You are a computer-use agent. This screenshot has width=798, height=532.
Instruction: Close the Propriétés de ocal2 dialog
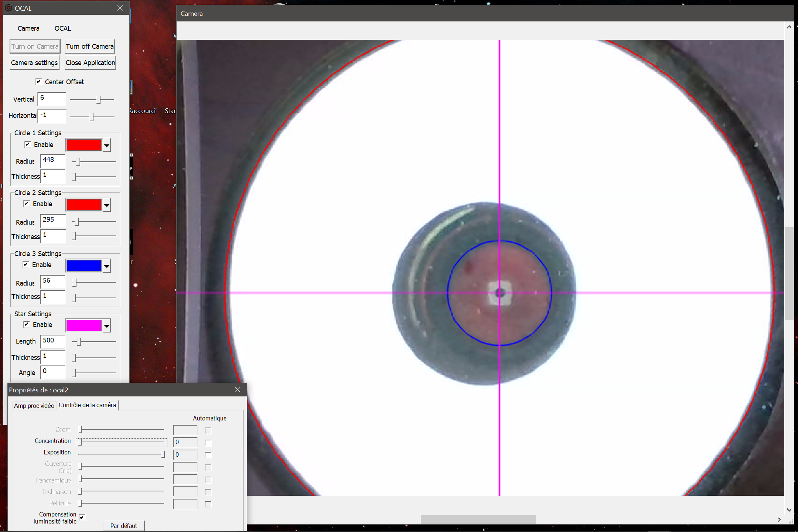point(238,390)
